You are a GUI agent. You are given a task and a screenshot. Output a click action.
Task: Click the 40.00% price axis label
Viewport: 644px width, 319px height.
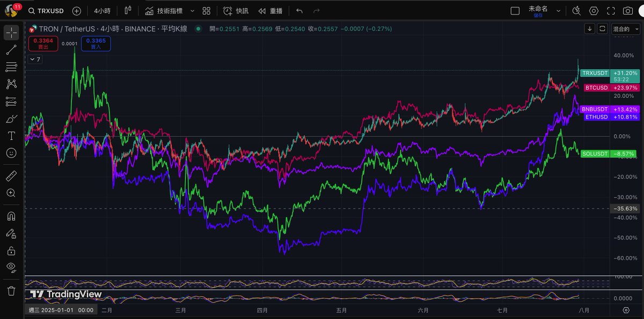pyautogui.click(x=623, y=55)
